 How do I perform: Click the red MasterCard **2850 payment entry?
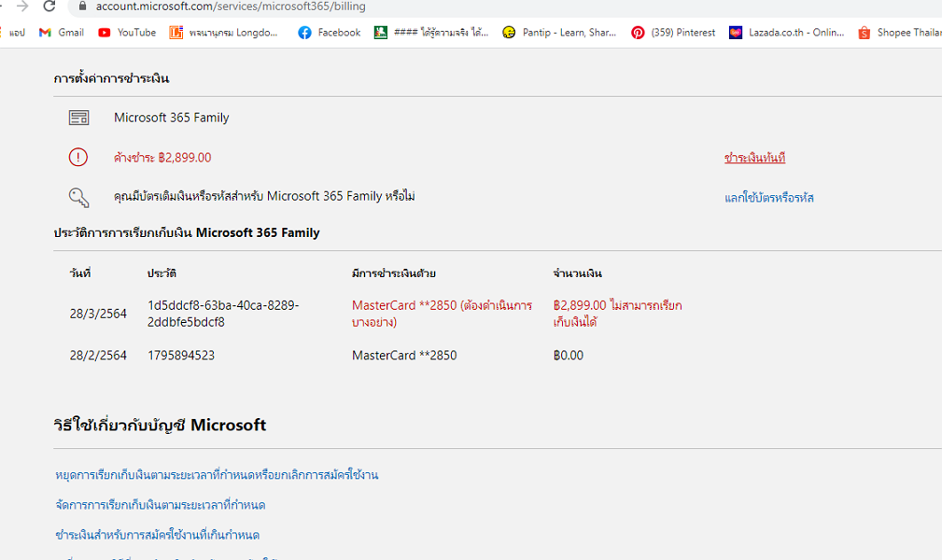(442, 314)
